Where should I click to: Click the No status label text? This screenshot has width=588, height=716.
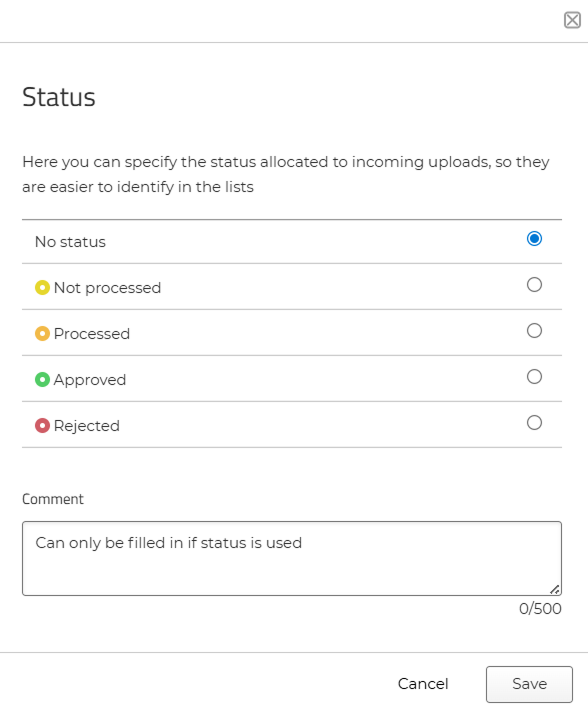70,242
